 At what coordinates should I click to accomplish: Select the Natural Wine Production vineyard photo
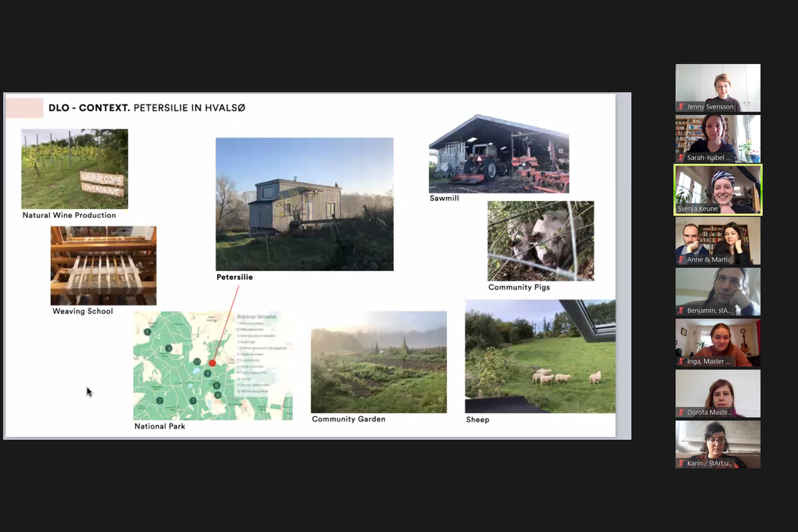75,169
